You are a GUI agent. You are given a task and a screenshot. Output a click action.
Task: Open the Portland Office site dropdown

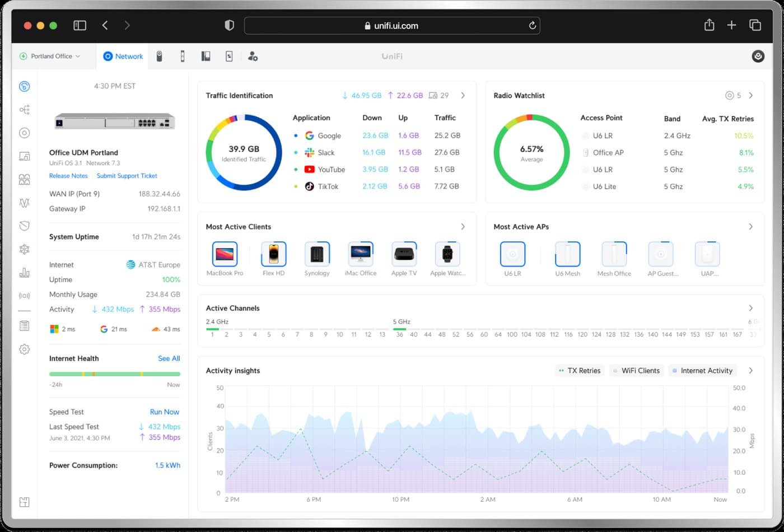[50, 56]
